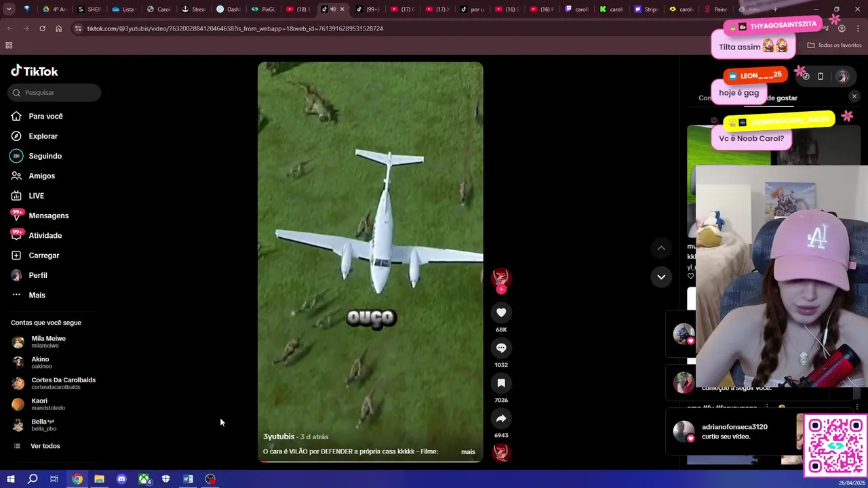Switch to the Paine tab
The image size is (868, 488).
pyautogui.click(x=715, y=9)
